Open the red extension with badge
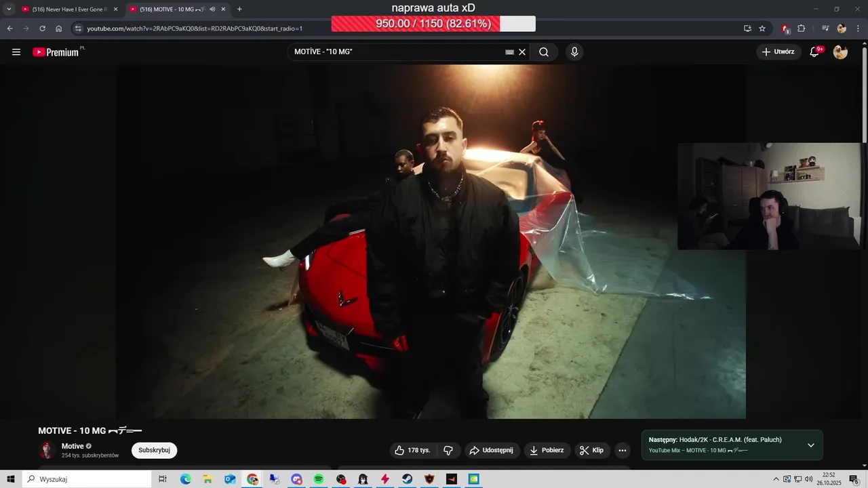 pos(785,28)
